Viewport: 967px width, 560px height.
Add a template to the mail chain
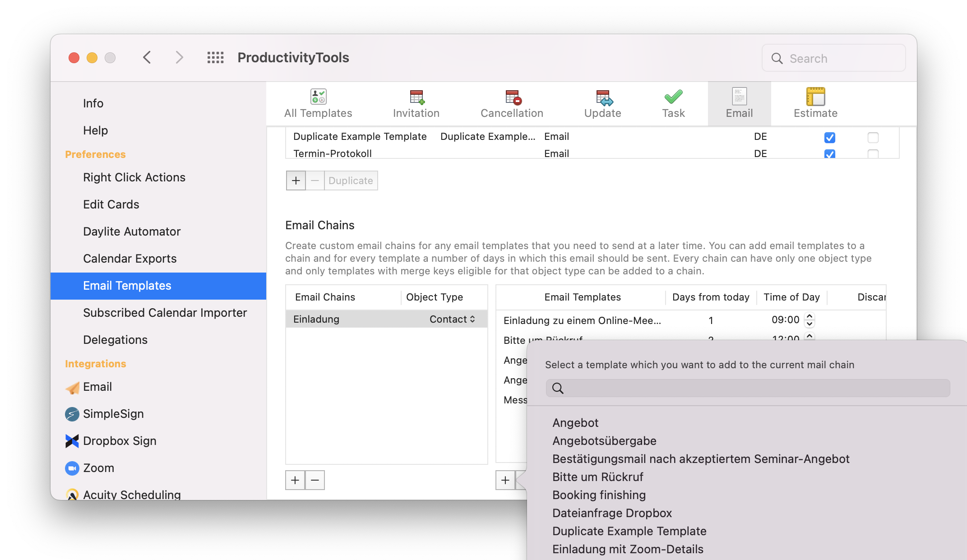(x=505, y=480)
